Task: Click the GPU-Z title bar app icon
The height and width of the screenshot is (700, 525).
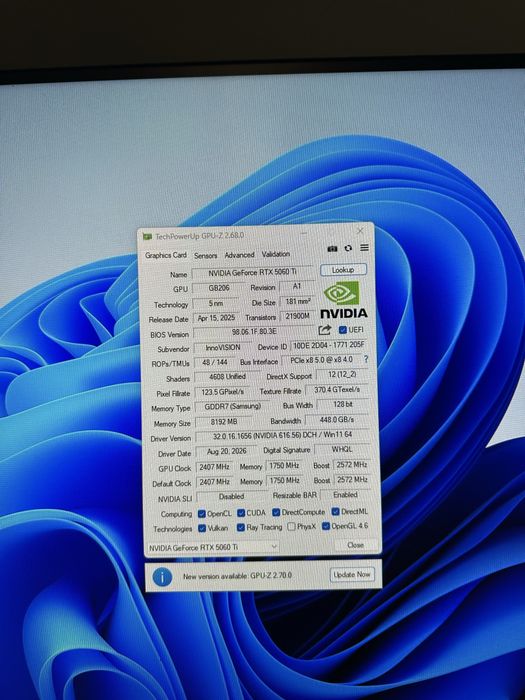Action: [x=147, y=237]
